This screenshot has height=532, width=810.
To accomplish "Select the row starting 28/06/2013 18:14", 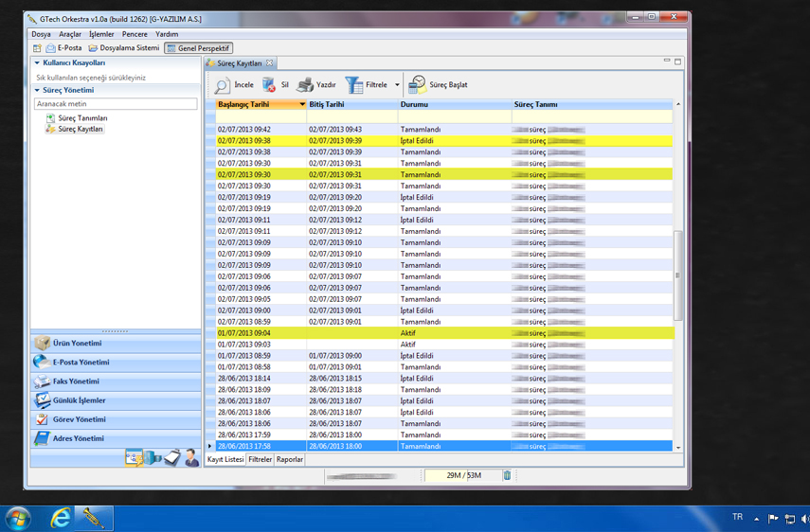I will (x=444, y=379).
